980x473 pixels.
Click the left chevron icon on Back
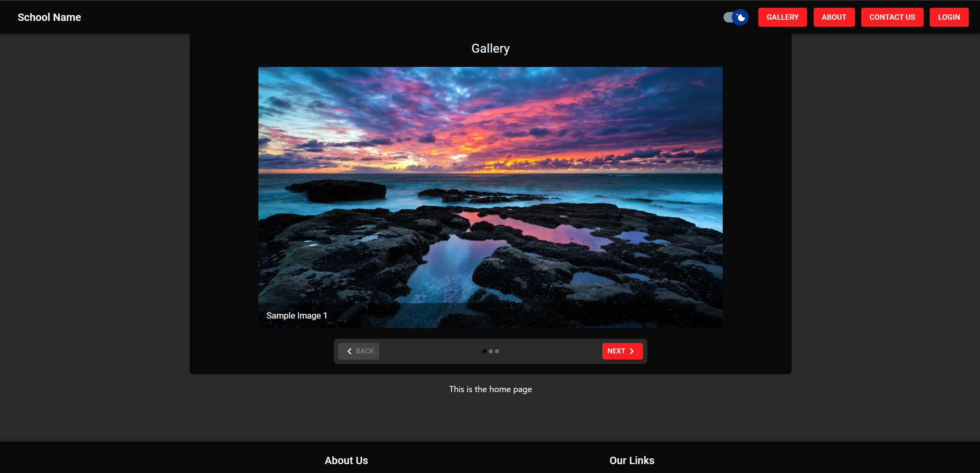[349, 351]
